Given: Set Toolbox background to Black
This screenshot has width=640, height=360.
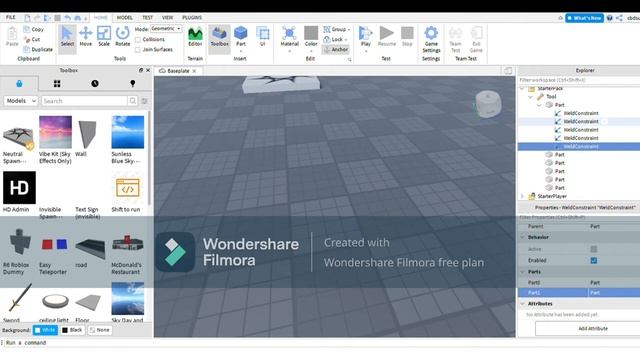Looking at the screenshot, I should click(x=72, y=330).
